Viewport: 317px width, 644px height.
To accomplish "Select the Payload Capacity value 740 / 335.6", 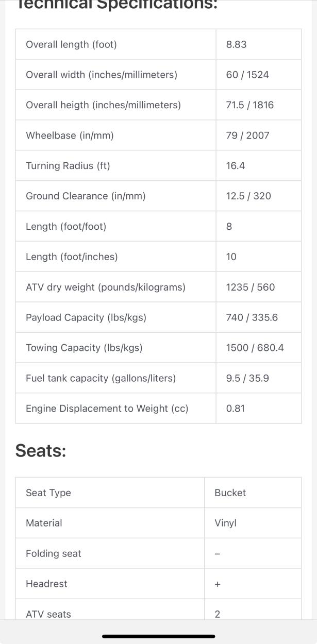I will click(252, 317).
